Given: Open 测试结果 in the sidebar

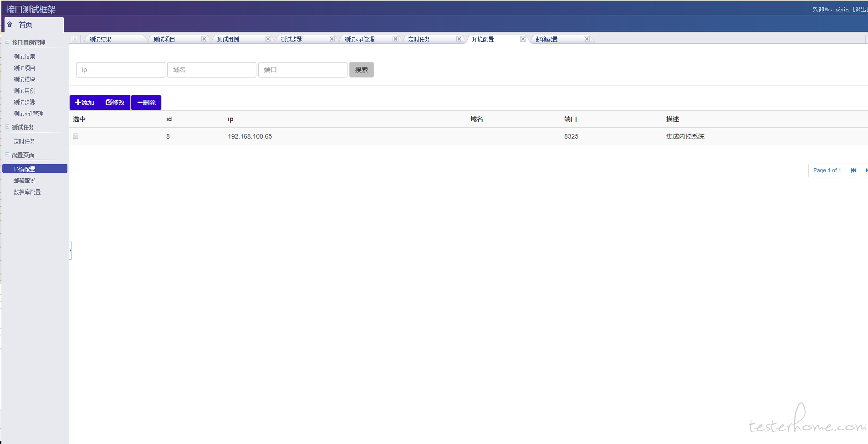Looking at the screenshot, I should pos(25,57).
